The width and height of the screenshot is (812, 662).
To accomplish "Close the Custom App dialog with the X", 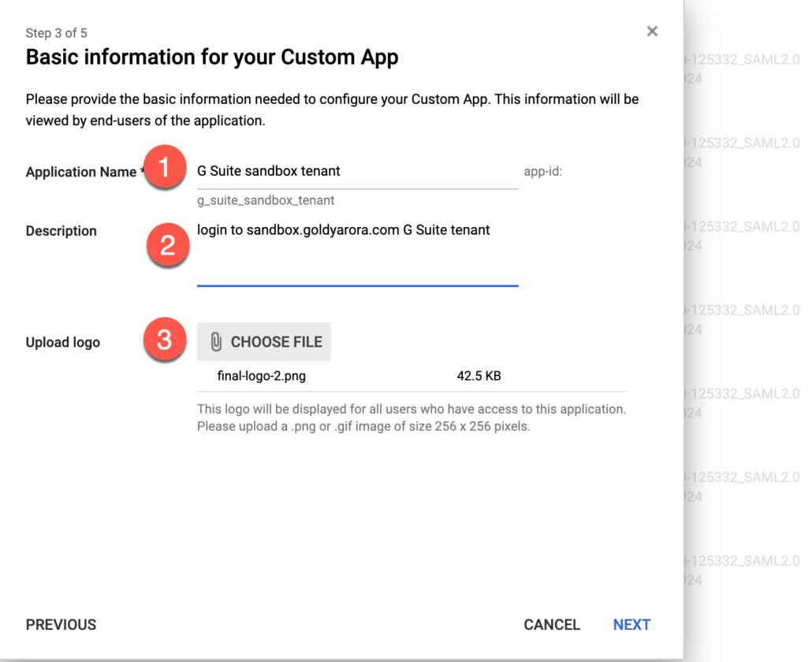I will click(x=652, y=32).
